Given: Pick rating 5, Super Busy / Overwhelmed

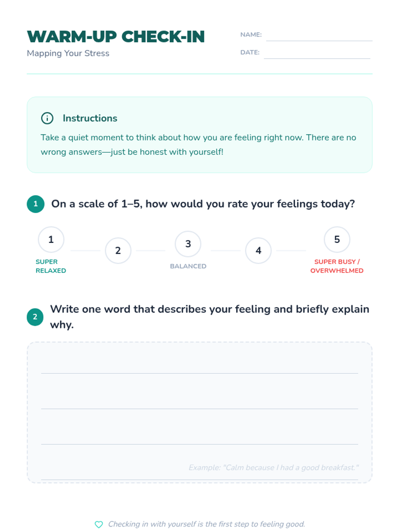Looking at the screenshot, I should pyautogui.click(x=337, y=239).
